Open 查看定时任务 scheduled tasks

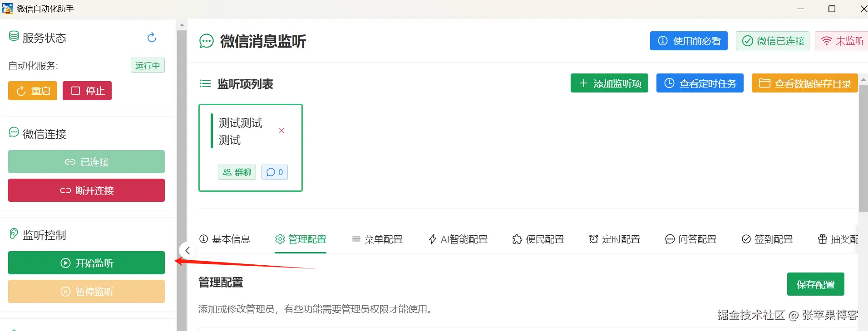pyautogui.click(x=700, y=83)
